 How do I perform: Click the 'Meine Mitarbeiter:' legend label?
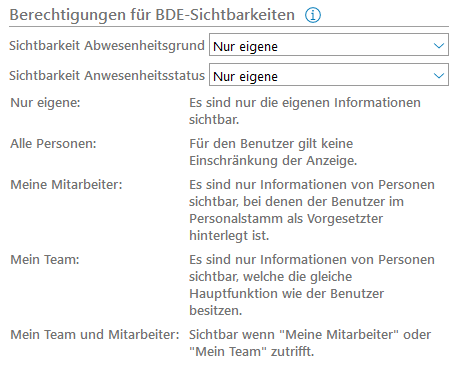coord(66,185)
